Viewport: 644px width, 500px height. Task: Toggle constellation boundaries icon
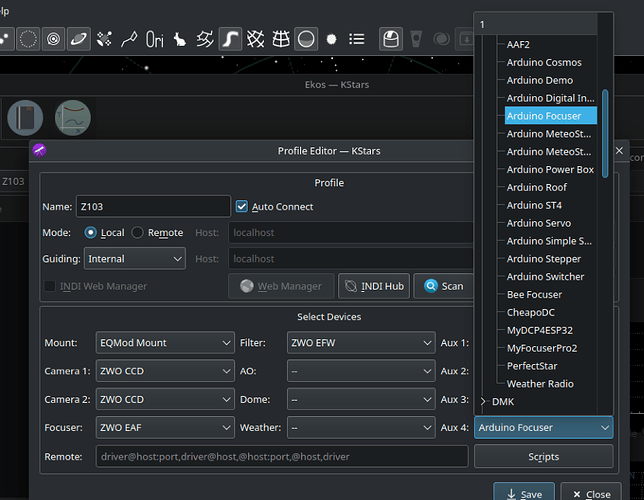tap(205, 39)
